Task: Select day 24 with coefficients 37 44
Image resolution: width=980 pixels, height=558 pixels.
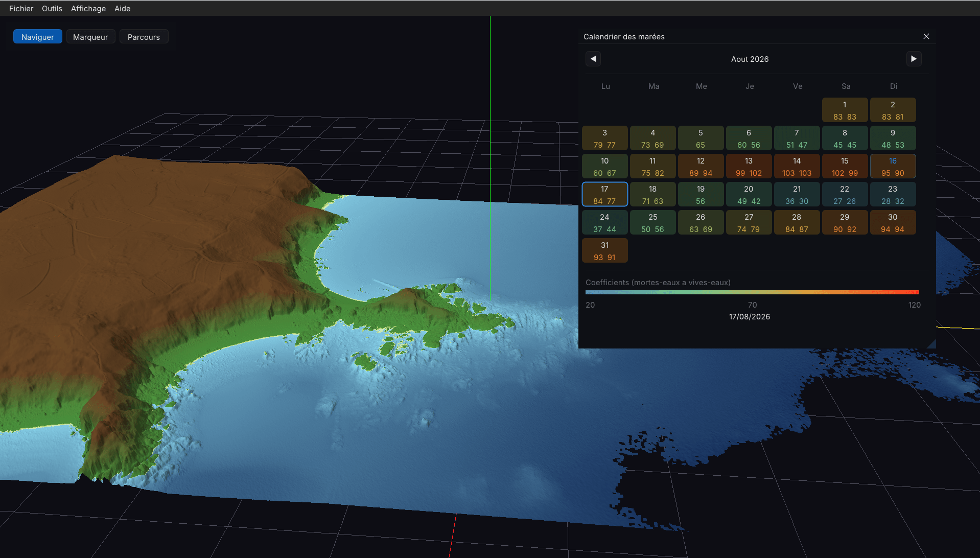Action: pyautogui.click(x=604, y=223)
